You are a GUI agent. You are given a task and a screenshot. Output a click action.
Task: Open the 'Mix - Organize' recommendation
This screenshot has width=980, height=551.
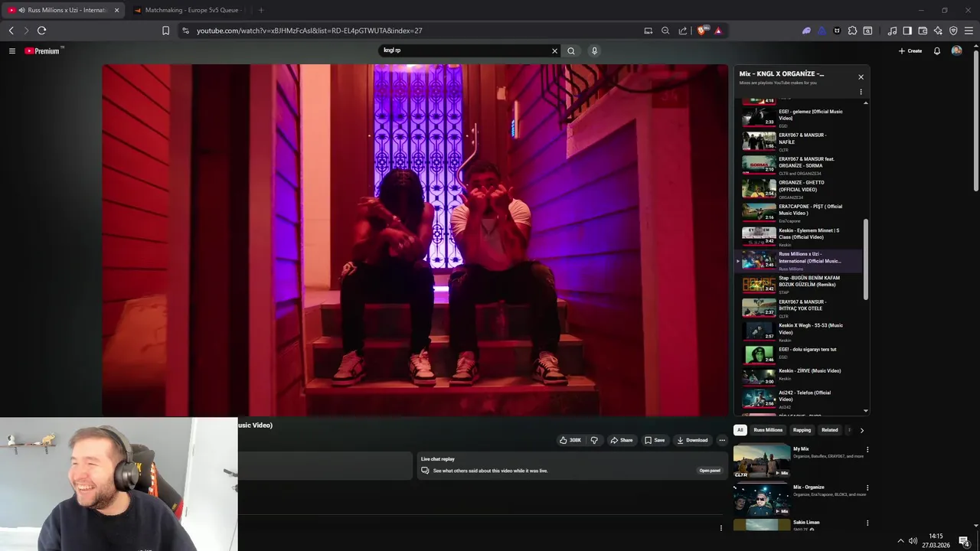(762, 499)
